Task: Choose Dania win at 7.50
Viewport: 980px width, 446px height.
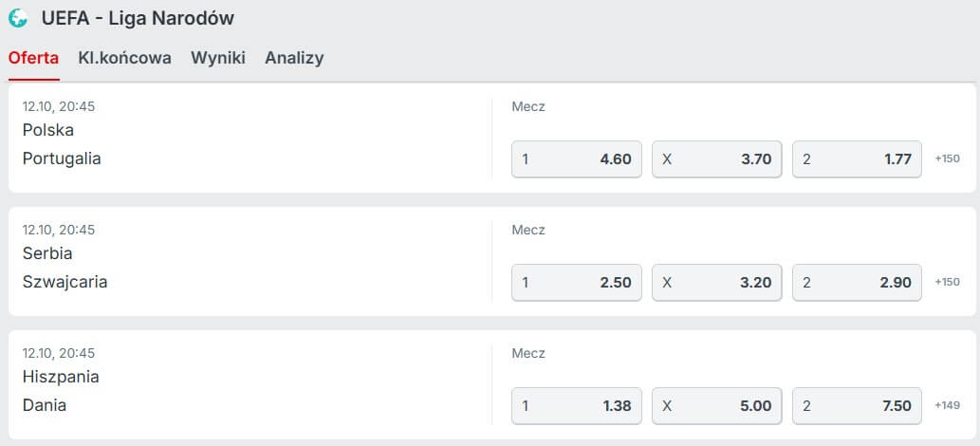Action: click(857, 406)
